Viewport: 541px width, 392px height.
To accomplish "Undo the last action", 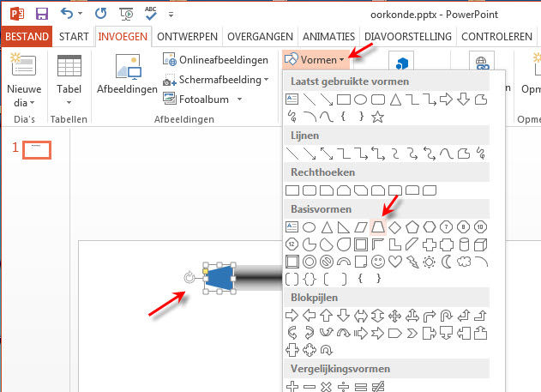I will (x=67, y=14).
